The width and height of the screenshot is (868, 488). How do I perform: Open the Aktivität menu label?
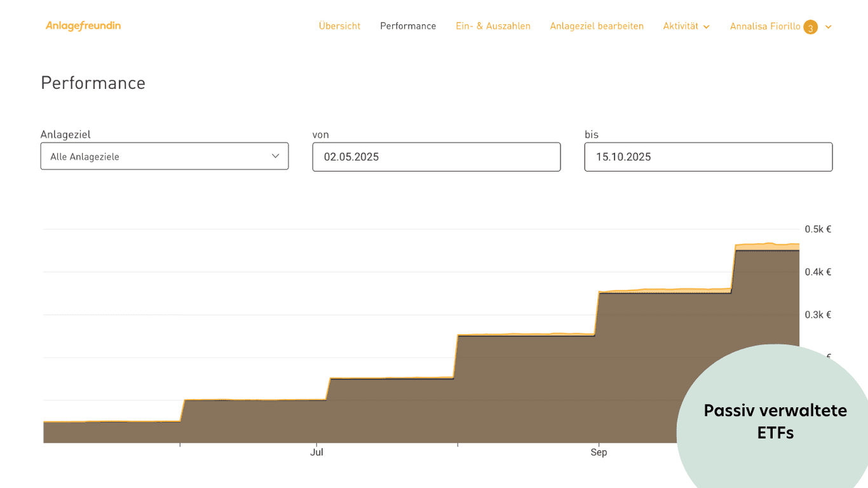(680, 26)
